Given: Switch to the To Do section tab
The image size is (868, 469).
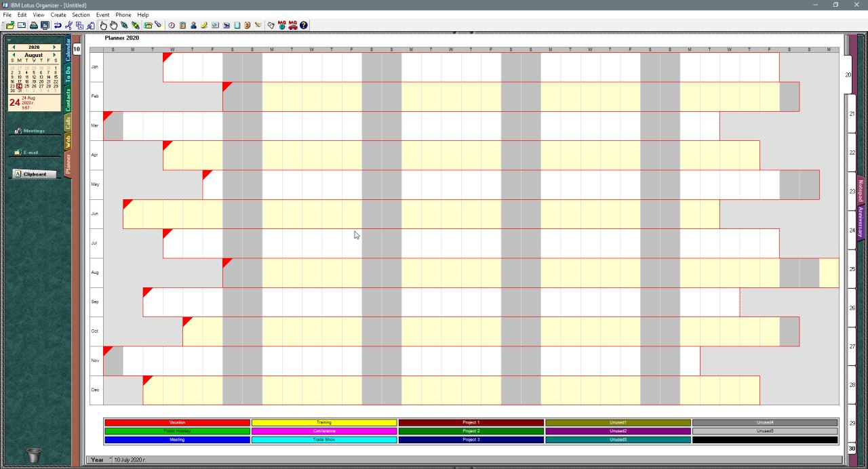Looking at the screenshot, I should click(68, 75).
